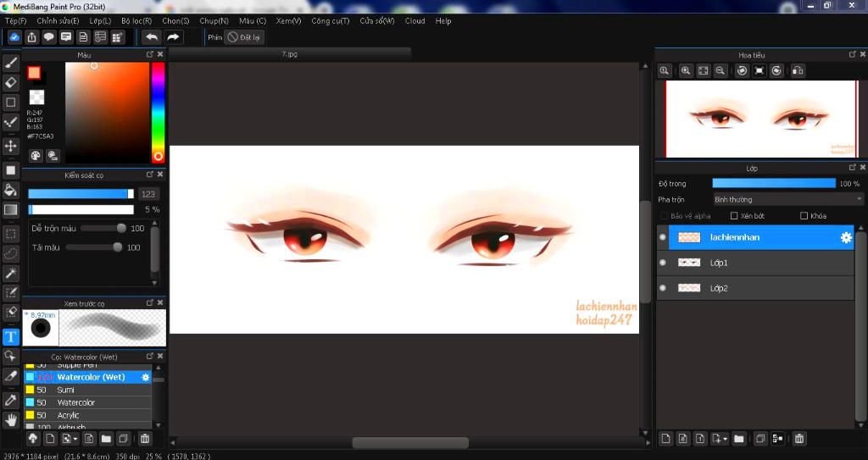Select the Eraser tool

(10, 82)
